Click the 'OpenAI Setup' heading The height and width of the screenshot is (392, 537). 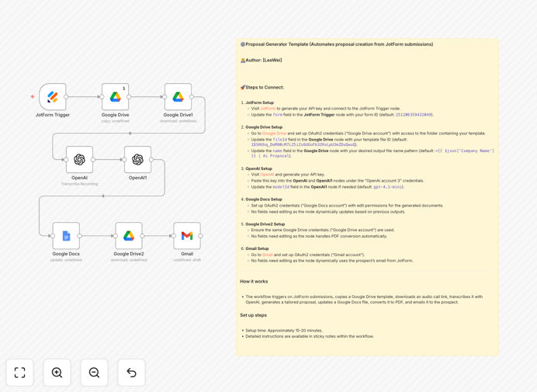258,168
